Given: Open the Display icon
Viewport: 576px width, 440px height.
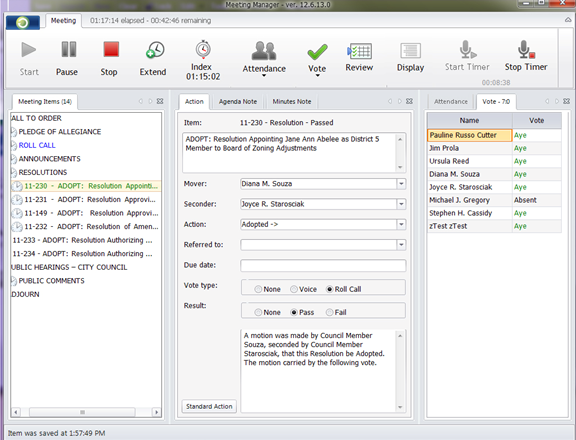Looking at the screenshot, I should click(x=410, y=51).
